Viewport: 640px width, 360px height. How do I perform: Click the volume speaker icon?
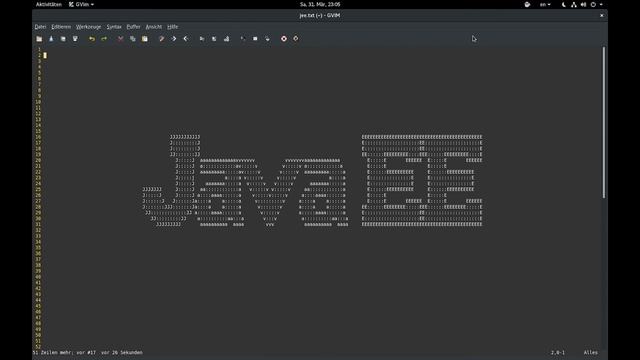click(x=583, y=4)
